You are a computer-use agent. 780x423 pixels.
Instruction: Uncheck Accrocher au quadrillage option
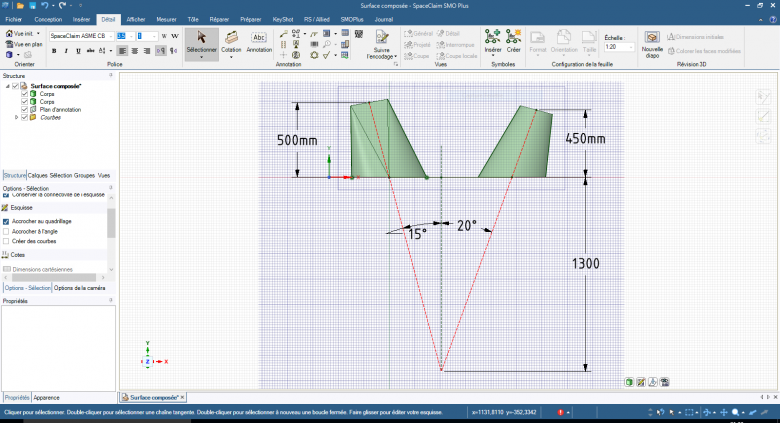7,220
